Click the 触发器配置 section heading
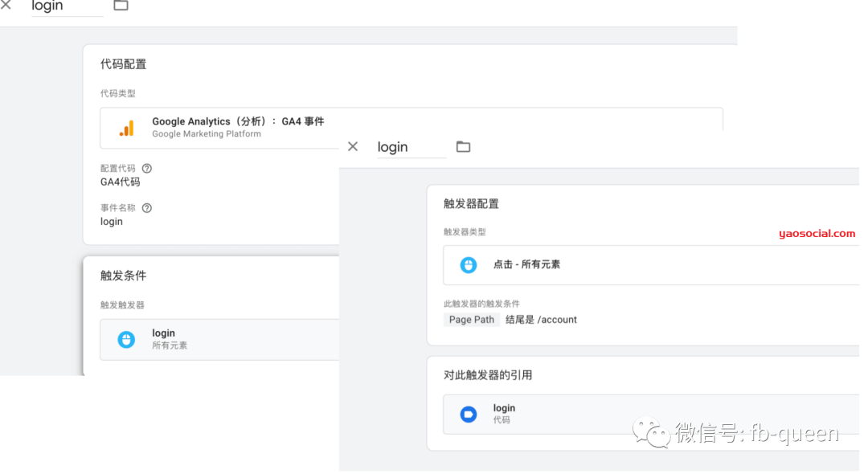This screenshot has width=868, height=474. (471, 203)
